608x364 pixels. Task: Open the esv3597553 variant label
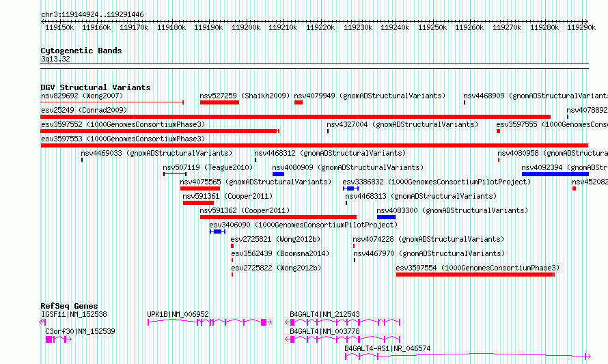click(x=123, y=139)
